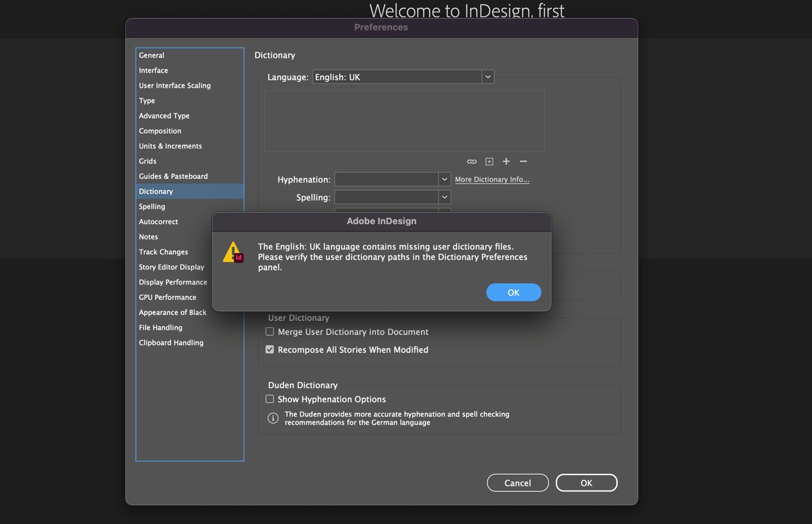812x524 pixels.
Task: Click the Dictionary heading of the pane
Action: click(x=275, y=55)
